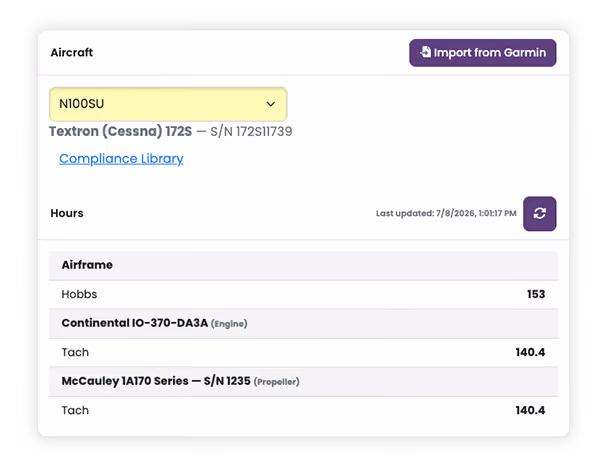Image resolution: width=607 pixels, height=476 pixels.
Task: Open the N100SU aircraft dropdown
Action: [x=168, y=104]
